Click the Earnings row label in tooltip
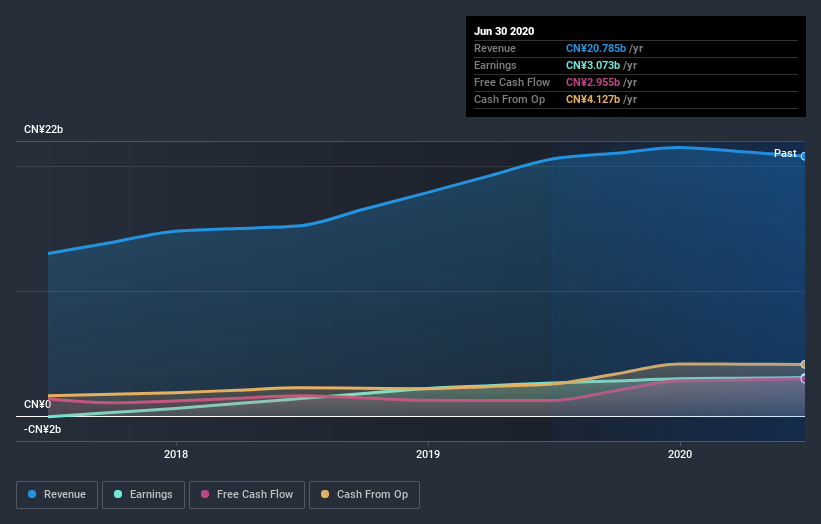The image size is (821, 524). click(495, 65)
